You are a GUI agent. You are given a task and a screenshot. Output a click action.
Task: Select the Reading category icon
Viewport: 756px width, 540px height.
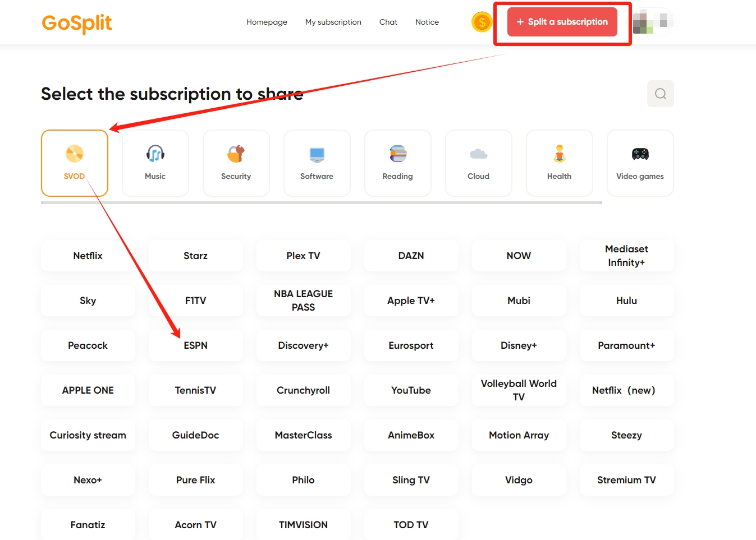tap(398, 154)
